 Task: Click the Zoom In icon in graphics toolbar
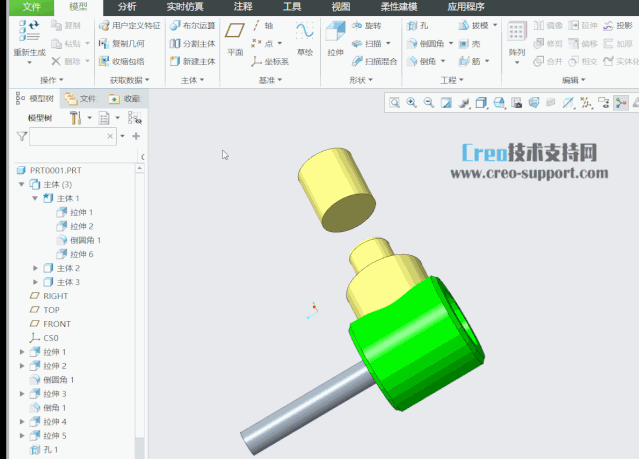point(412,103)
